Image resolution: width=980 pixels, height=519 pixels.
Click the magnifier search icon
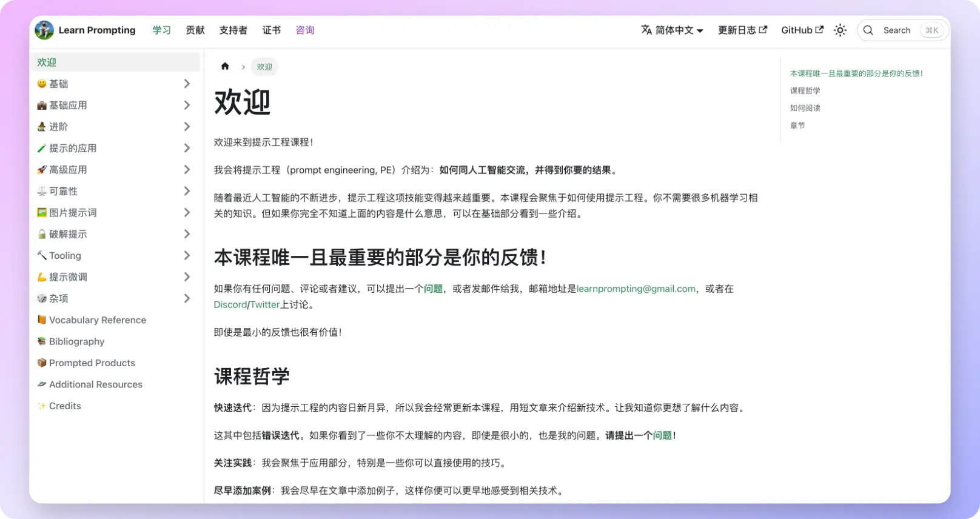click(x=868, y=30)
